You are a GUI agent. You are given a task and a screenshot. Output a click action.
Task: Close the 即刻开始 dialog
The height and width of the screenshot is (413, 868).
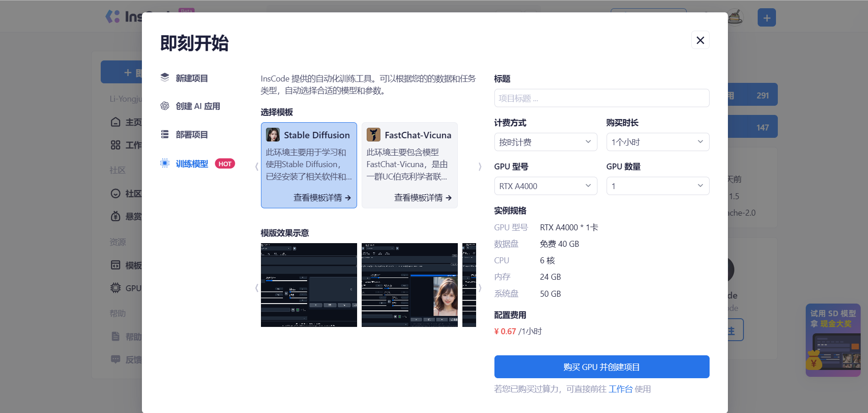700,40
